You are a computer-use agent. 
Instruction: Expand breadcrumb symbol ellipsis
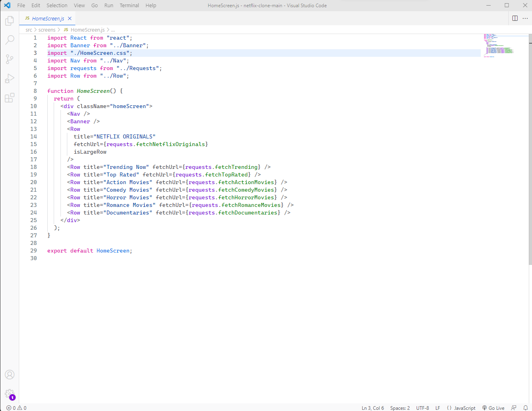pyautogui.click(x=113, y=30)
